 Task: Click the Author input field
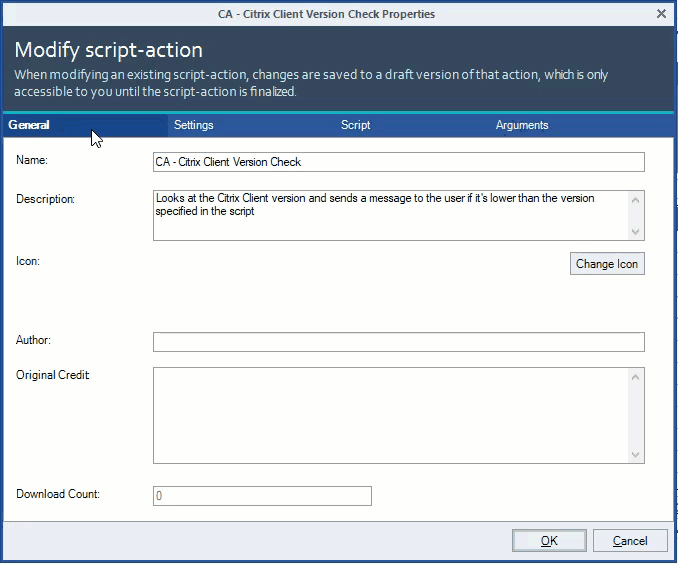click(x=399, y=342)
